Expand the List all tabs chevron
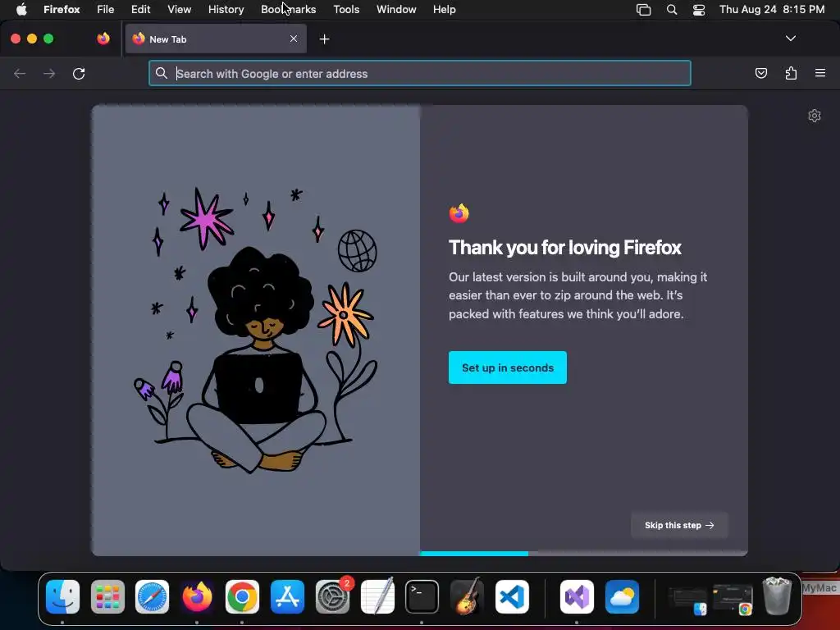This screenshot has width=840, height=630. click(x=790, y=39)
